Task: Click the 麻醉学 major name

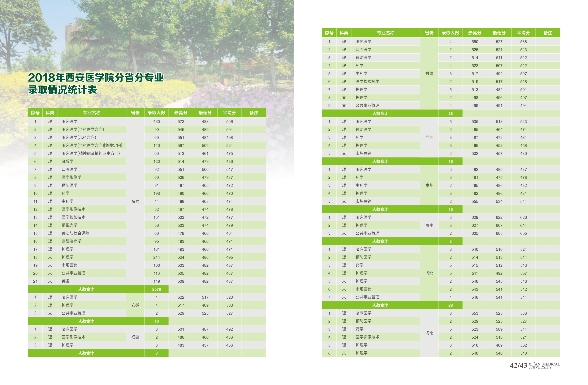Action: pyautogui.click(x=67, y=161)
